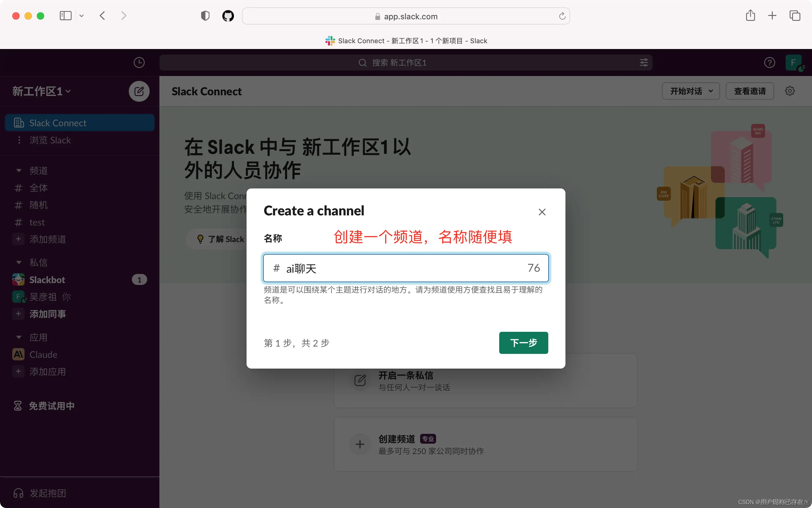Click the search 新工作区1 field
Image resolution: width=812 pixels, height=508 pixels.
(406, 63)
